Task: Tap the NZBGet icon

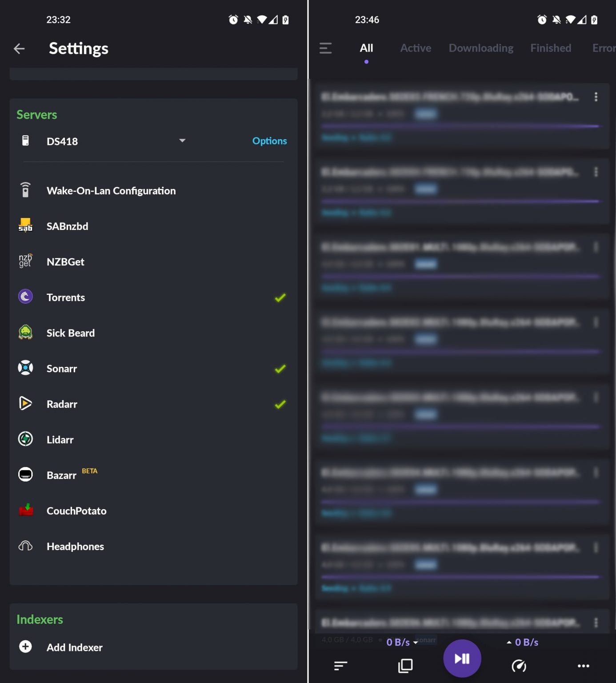Action: (25, 261)
